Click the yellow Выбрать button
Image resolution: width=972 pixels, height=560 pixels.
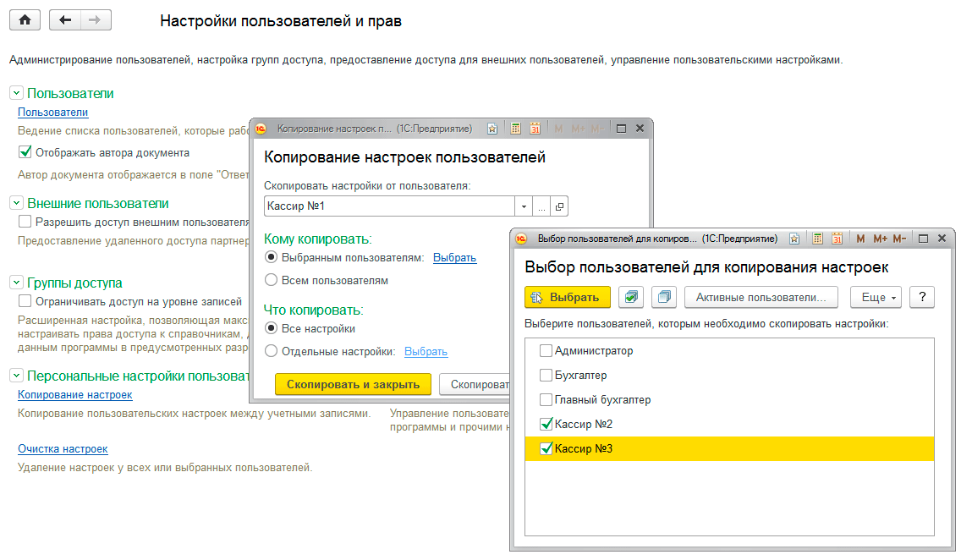pyautogui.click(x=567, y=297)
